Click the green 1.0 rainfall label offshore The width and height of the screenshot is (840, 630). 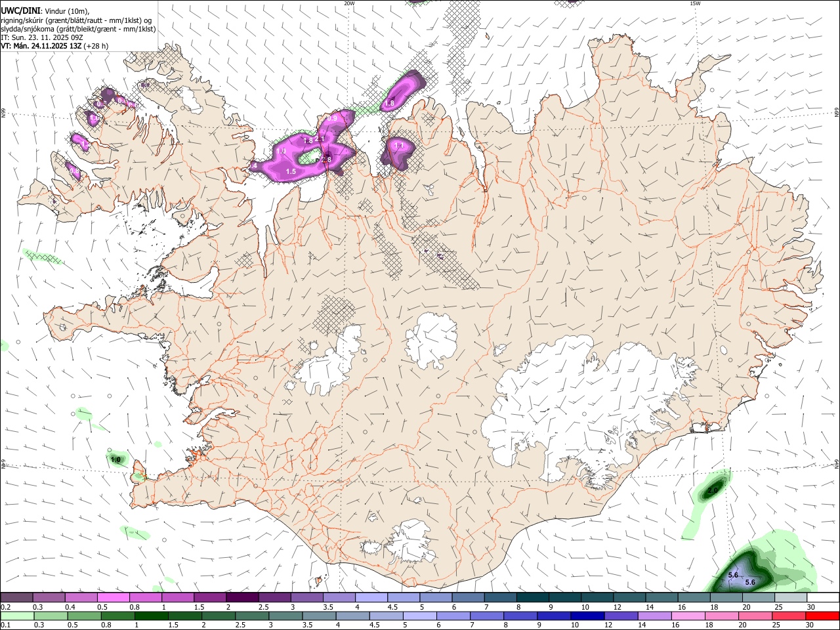(115, 460)
